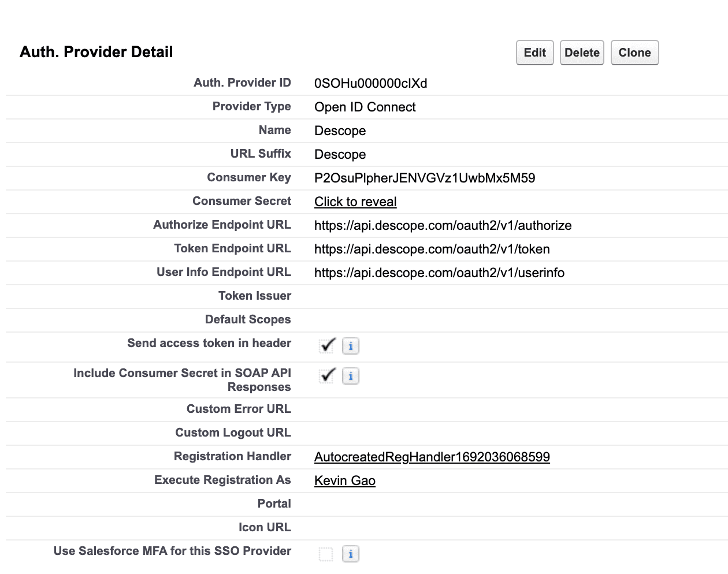This screenshot has height=574, width=728.
Task: Click the Consumer Key value text
Action: click(x=425, y=178)
